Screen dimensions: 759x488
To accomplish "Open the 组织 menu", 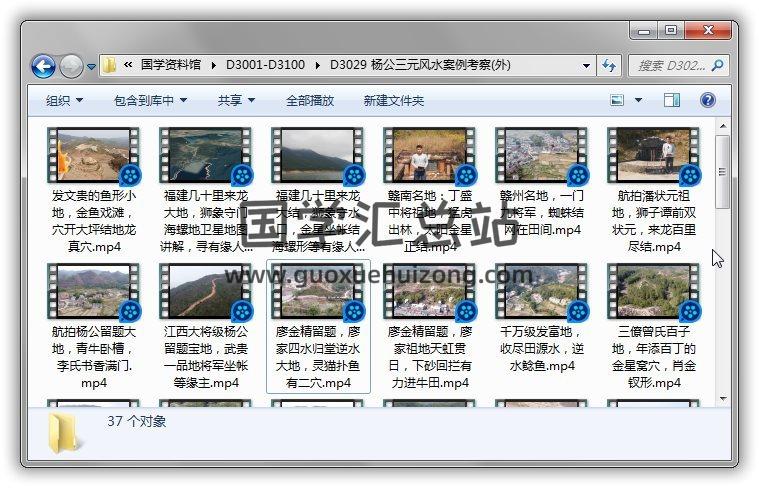I will point(64,101).
